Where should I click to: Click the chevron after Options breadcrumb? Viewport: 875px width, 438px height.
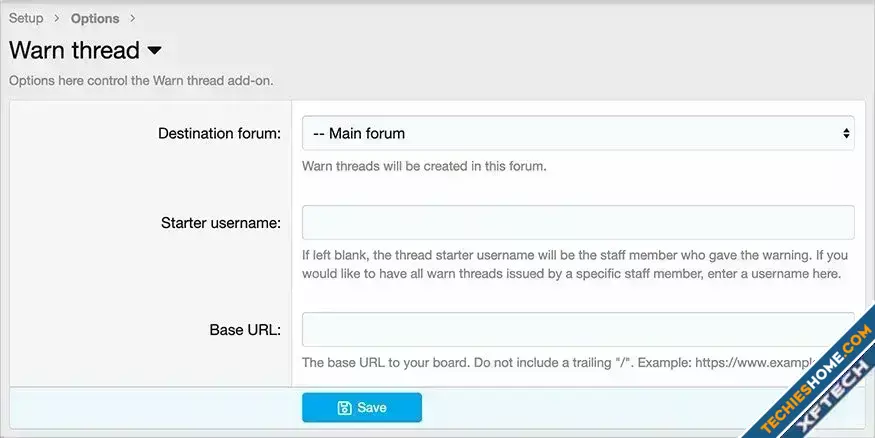pos(133,18)
